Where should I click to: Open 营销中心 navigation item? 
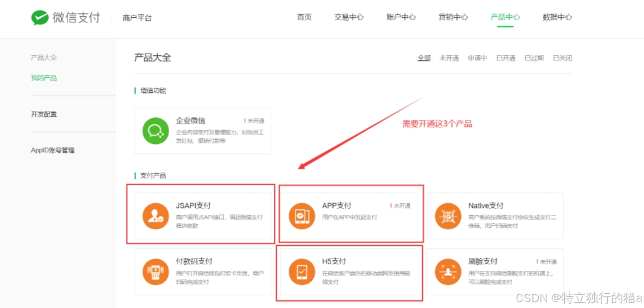point(453,17)
